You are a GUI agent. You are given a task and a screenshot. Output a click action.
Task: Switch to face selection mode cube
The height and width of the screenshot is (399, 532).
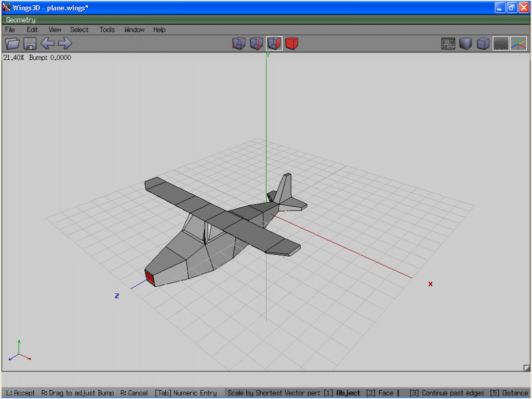pos(274,44)
